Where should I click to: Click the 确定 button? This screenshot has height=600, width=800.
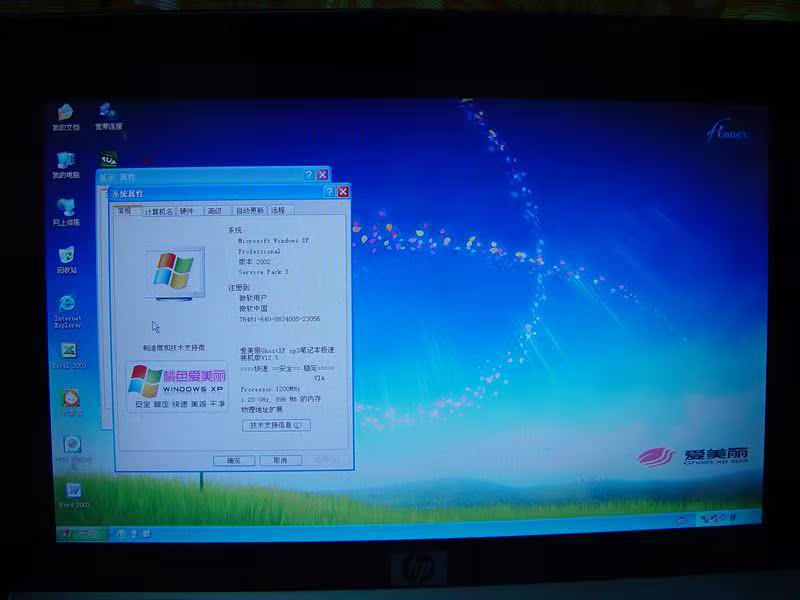coord(234,461)
